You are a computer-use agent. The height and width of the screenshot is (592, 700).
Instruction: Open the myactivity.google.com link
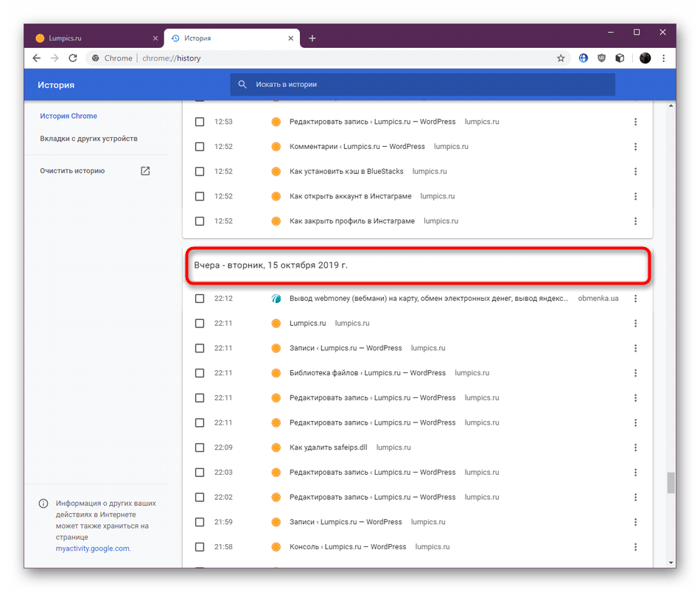[x=94, y=549]
